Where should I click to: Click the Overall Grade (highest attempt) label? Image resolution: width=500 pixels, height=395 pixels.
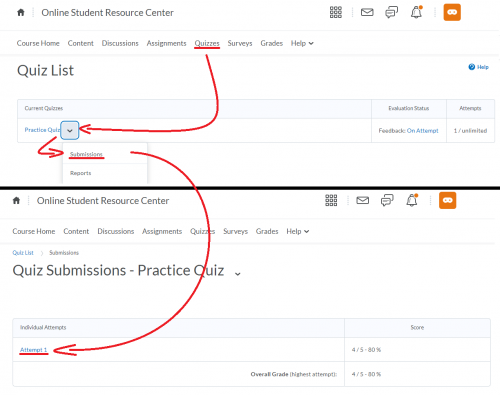(x=294, y=374)
